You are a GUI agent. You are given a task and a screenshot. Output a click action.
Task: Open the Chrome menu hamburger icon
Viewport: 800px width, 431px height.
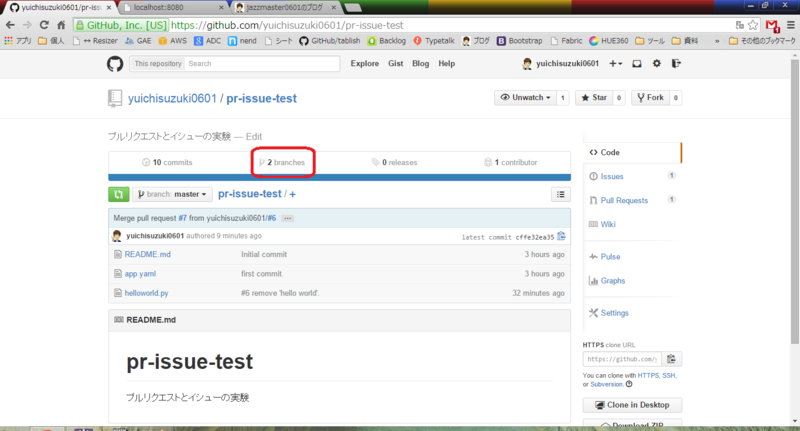(790, 25)
